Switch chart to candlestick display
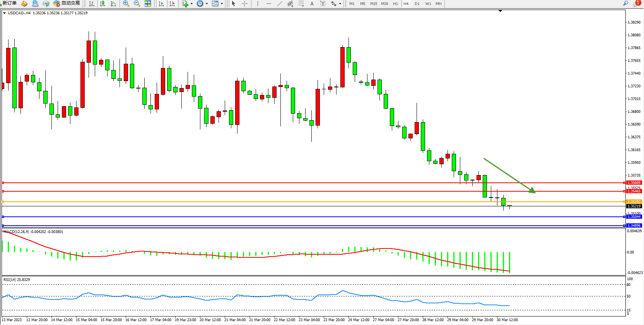 pos(102,3)
